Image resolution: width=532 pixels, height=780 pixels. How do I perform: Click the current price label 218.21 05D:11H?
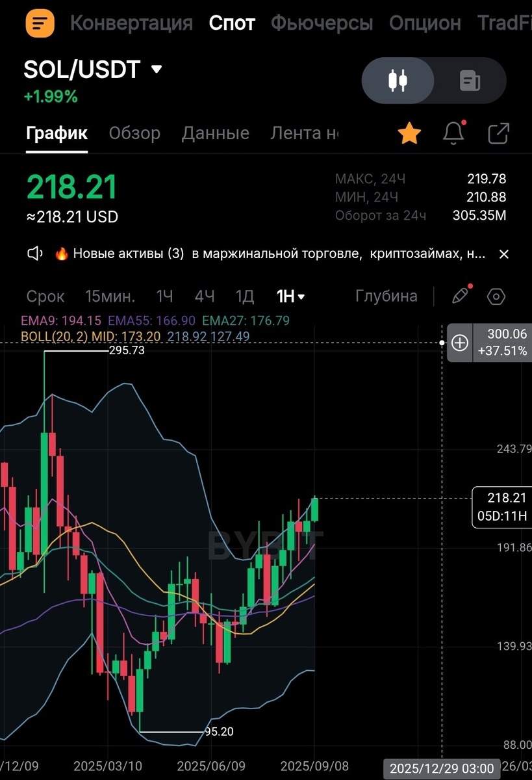pyautogui.click(x=501, y=508)
